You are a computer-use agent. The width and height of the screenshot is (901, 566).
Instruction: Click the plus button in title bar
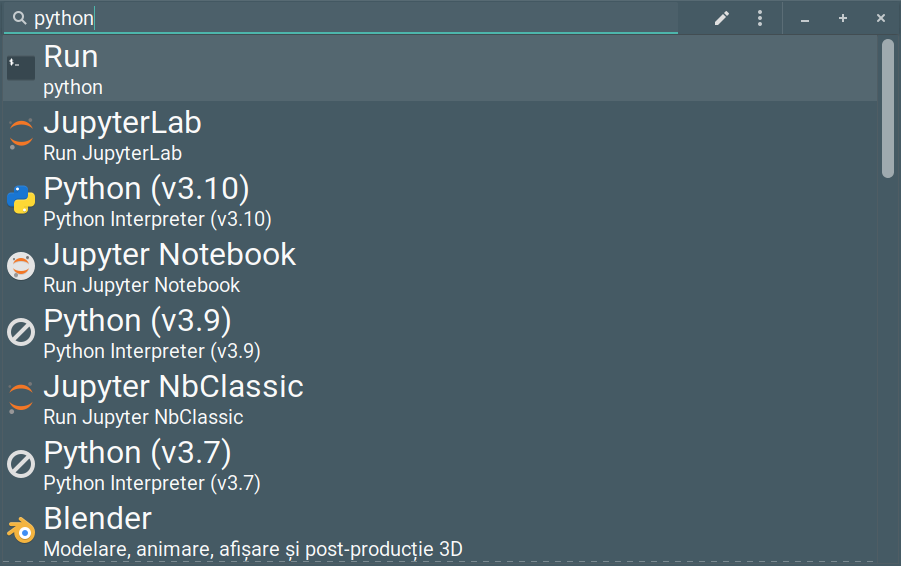(842, 18)
